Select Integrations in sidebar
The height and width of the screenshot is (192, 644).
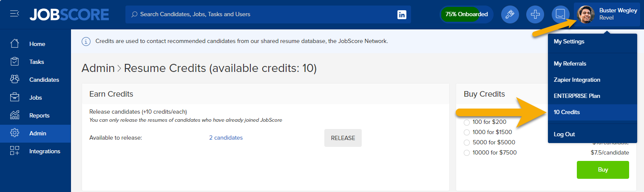point(35,151)
